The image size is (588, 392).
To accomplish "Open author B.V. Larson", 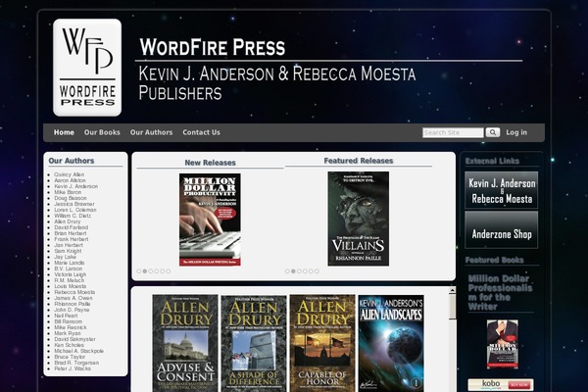I will click(x=68, y=269).
